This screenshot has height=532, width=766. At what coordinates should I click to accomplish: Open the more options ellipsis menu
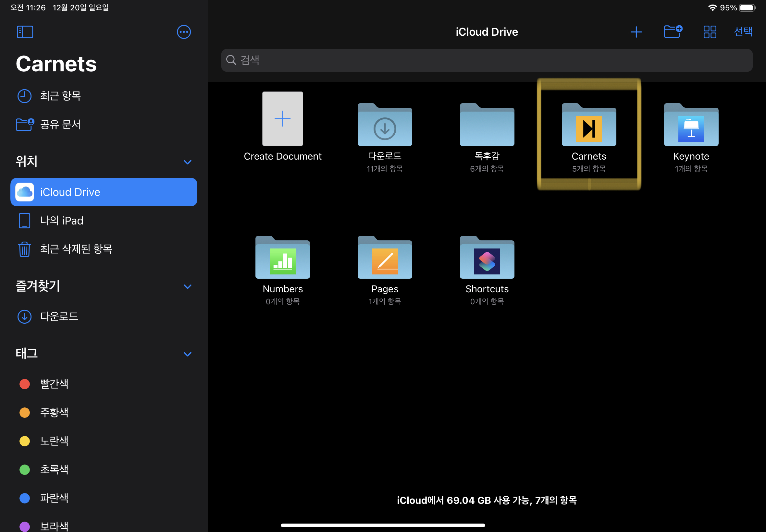click(x=184, y=32)
